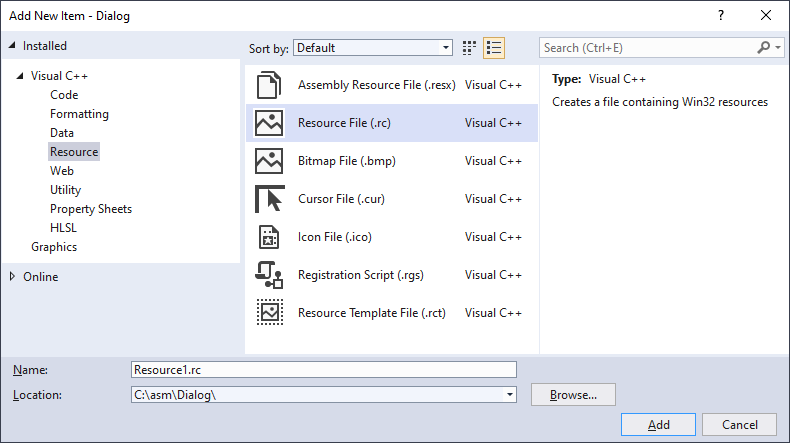This screenshot has height=443, width=790.
Task: Select the Formatting category
Action: (79, 114)
